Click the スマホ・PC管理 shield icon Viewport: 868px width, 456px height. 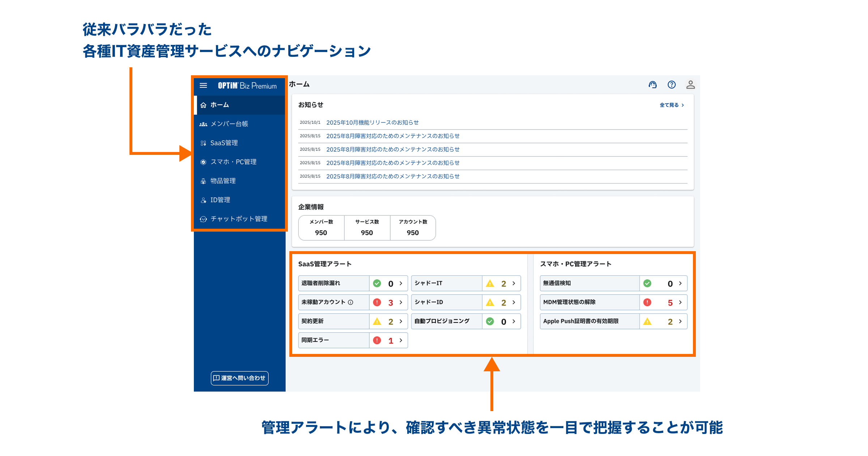[203, 162]
